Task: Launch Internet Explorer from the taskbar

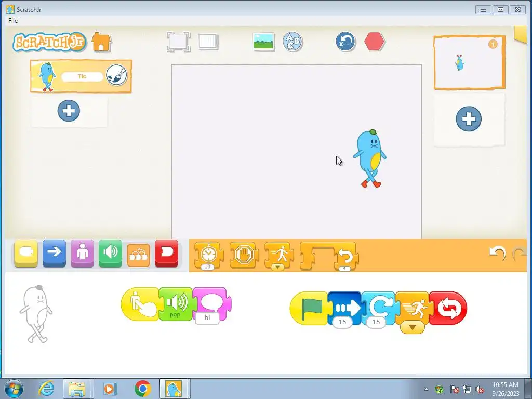Action: point(46,389)
